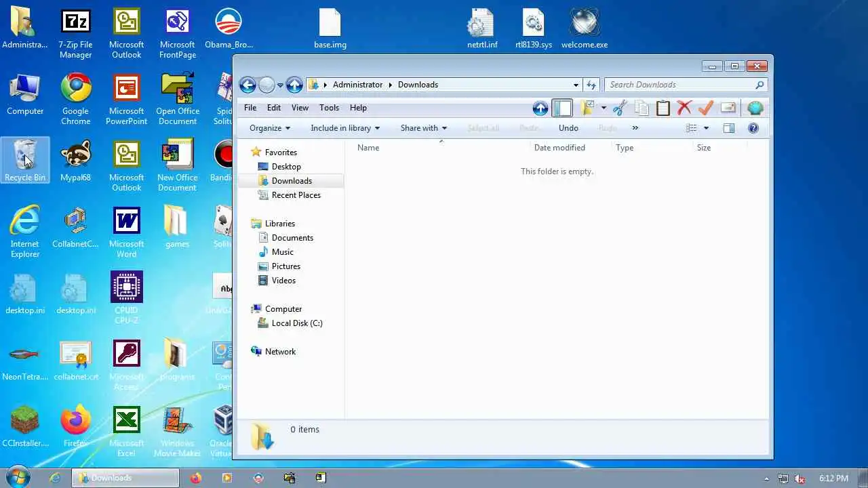Click Administrator in the address breadcrumb

[357, 85]
